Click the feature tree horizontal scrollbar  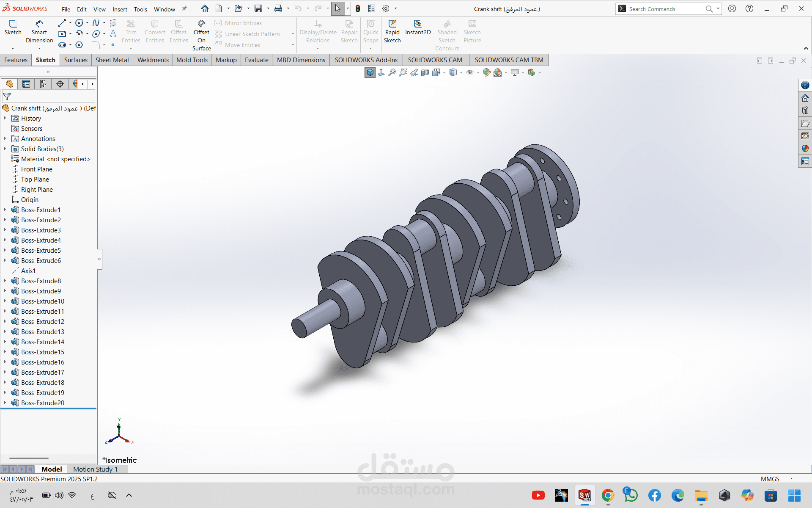(x=29, y=458)
